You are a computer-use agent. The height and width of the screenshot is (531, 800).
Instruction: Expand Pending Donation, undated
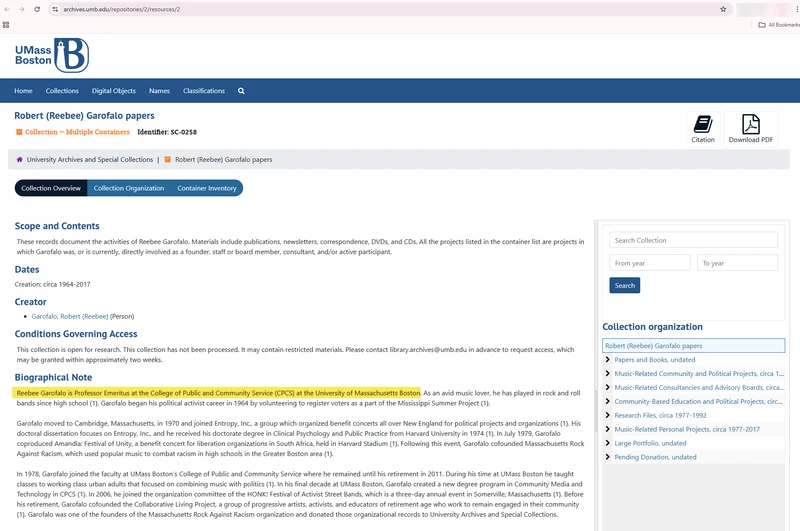607,457
